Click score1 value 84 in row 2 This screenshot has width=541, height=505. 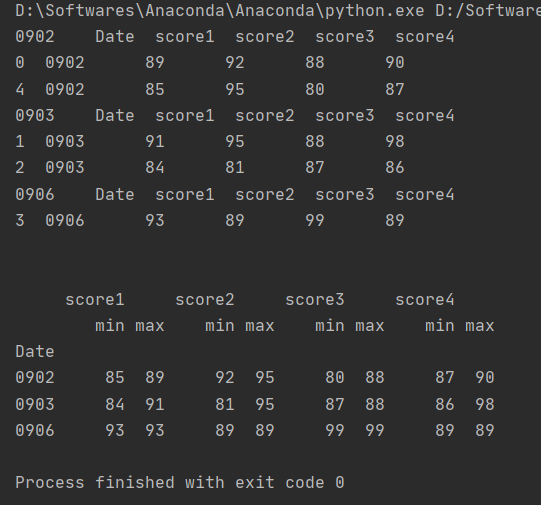[x=155, y=168]
